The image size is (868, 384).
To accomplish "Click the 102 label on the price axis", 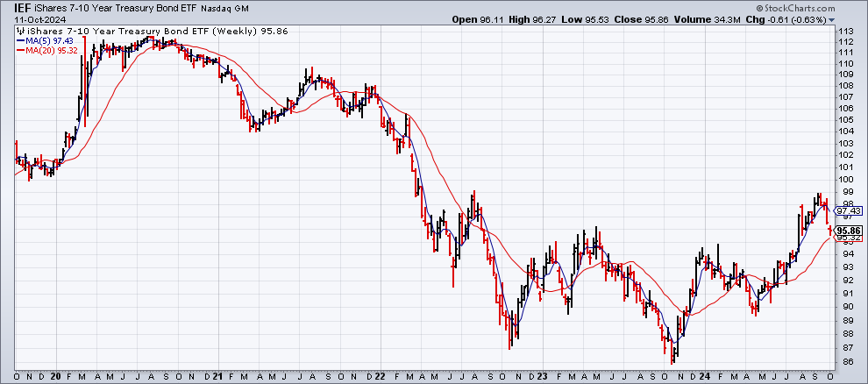I will (x=844, y=155).
